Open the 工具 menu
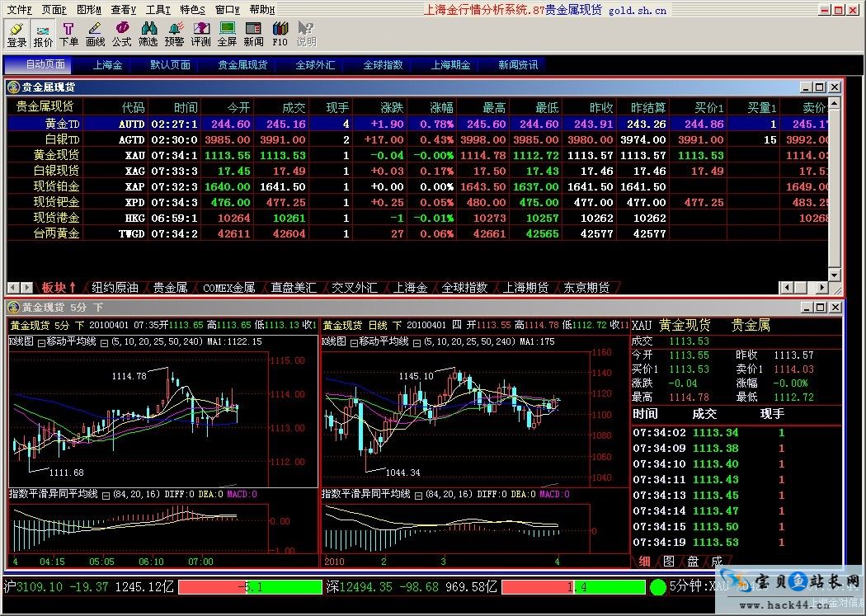This screenshot has width=866, height=616. pos(158,10)
